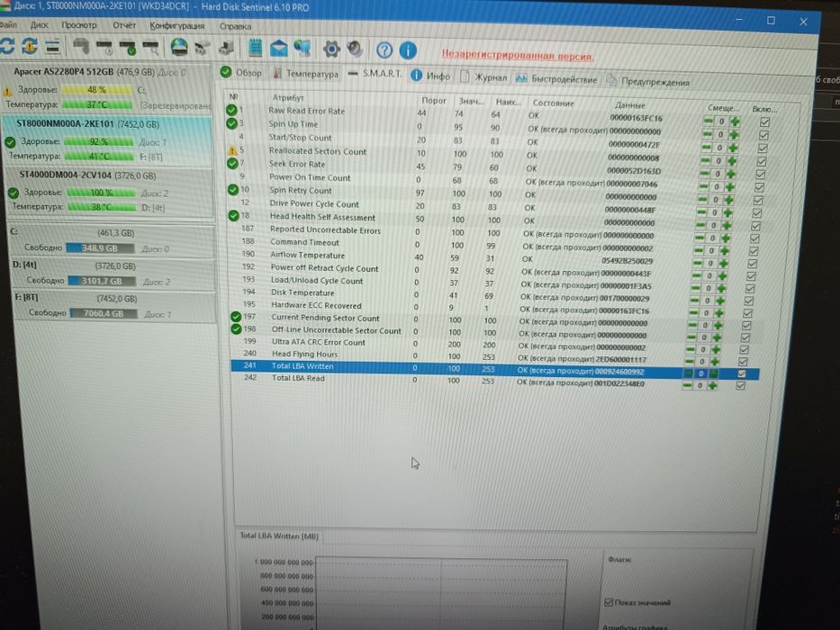840x630 pixels.
Task: Click the F: free space 7060,4 GB bar
Action: (x=104, y=313)
